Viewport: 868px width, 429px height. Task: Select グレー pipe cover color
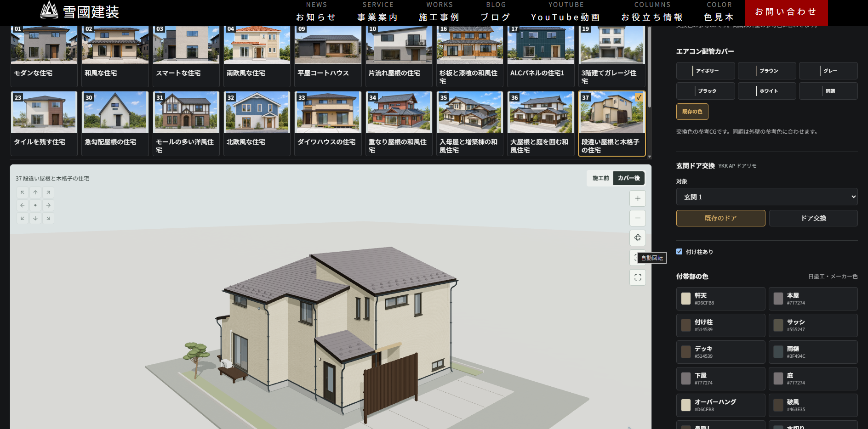(x=828, y=71)
